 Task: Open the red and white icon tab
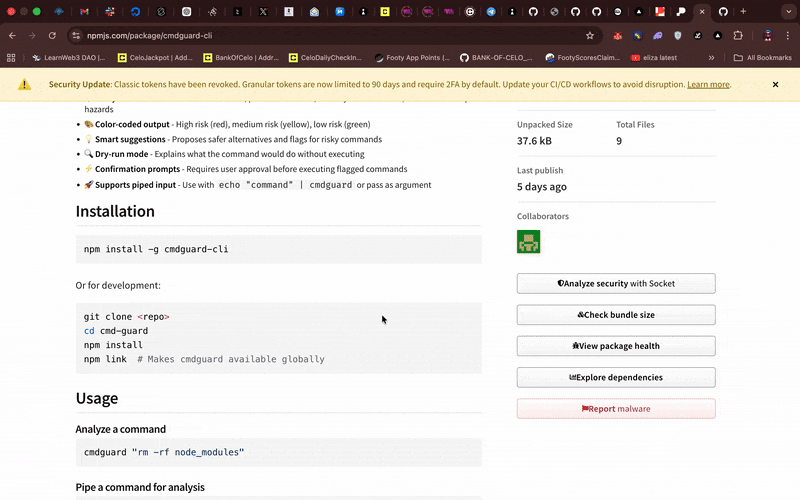660,11
